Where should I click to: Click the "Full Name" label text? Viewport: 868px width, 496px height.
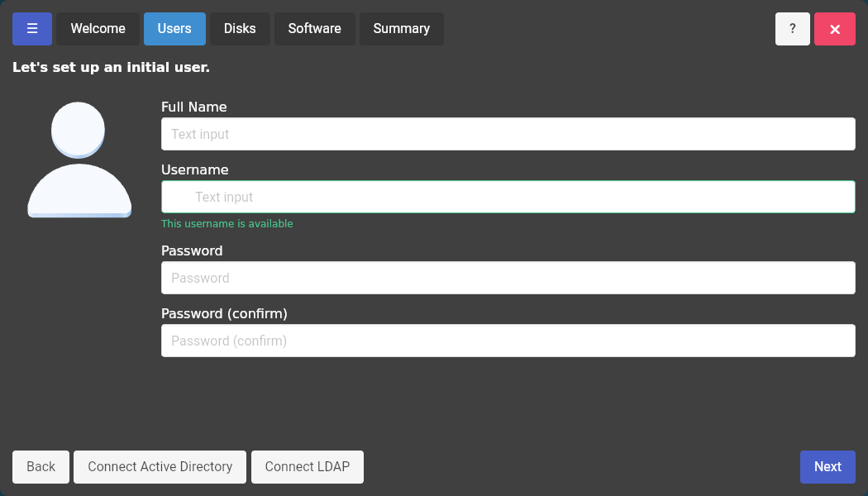pos(193,107)
